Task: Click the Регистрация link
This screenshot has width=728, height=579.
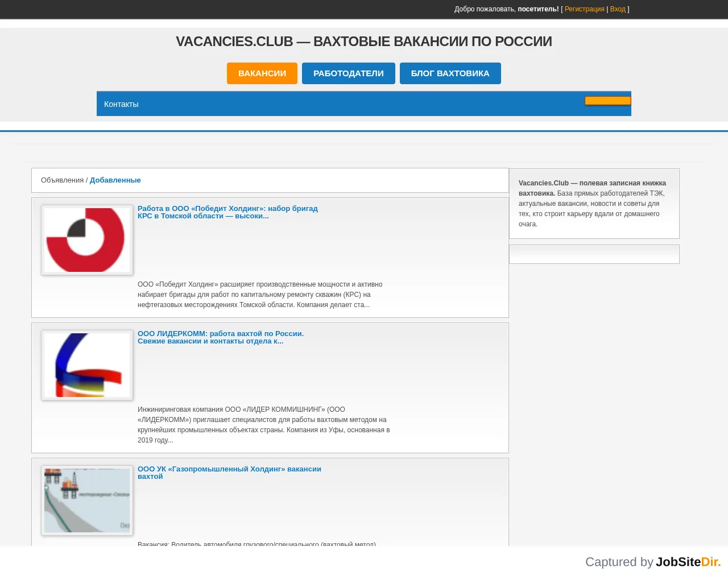Action: click(585, 9)
